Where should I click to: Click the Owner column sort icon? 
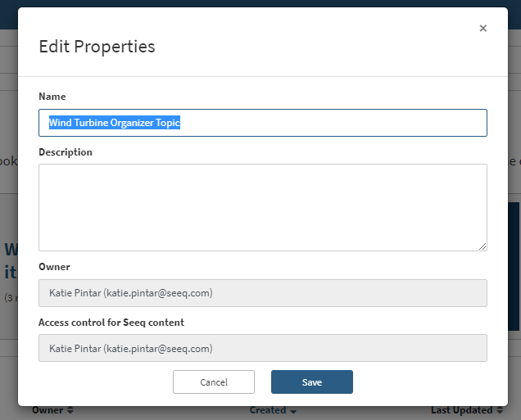coord(70,410)
